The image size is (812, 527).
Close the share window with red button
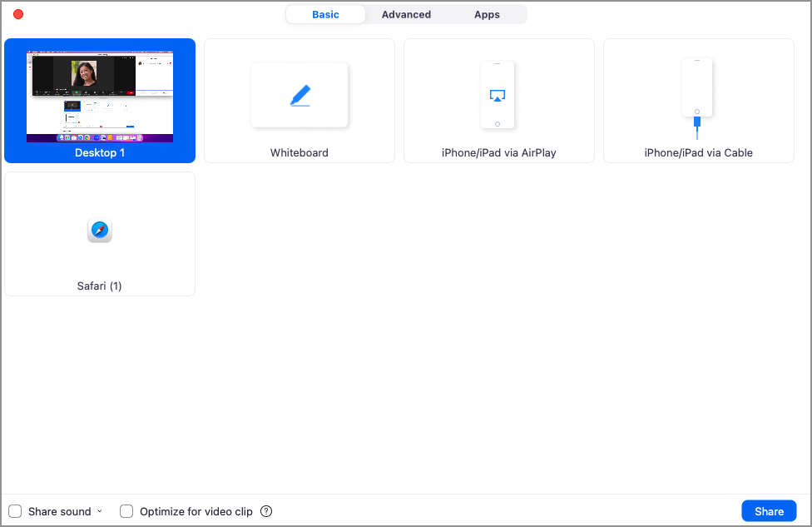[18, 14]
